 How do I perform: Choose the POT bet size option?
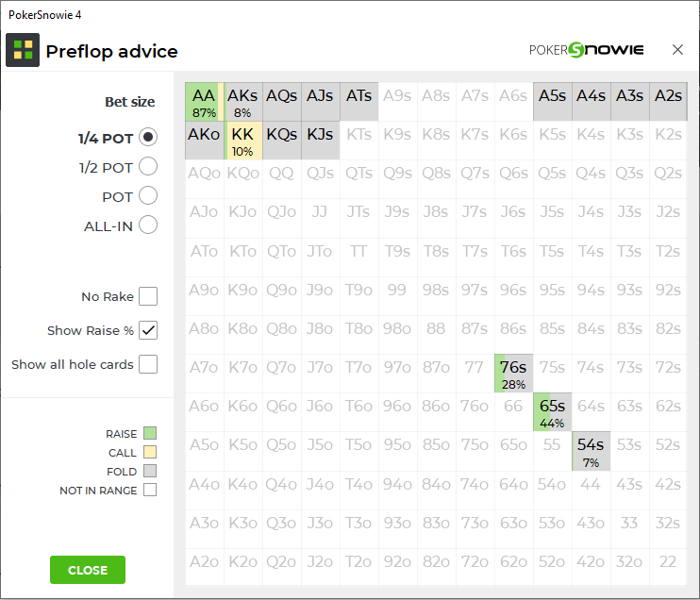coord(148,196)
